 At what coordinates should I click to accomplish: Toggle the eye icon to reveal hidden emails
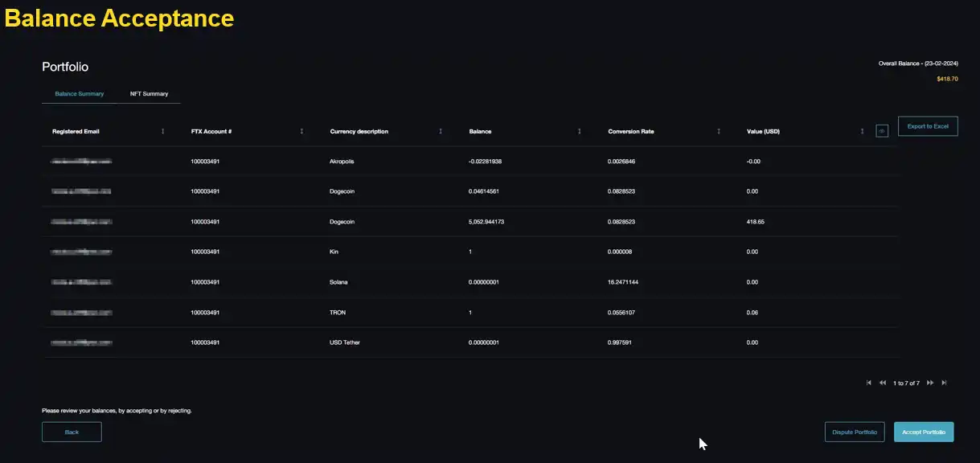882,131
